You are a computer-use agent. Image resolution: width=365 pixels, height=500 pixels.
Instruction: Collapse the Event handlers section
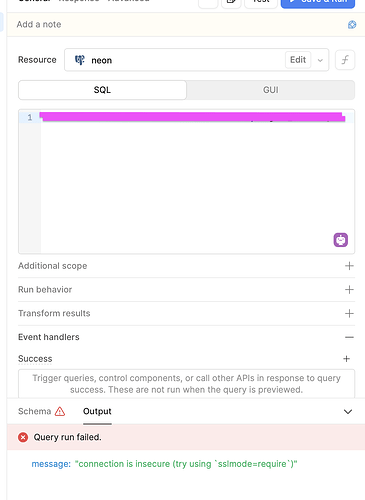pyautogui.click(x=349, y=337)
